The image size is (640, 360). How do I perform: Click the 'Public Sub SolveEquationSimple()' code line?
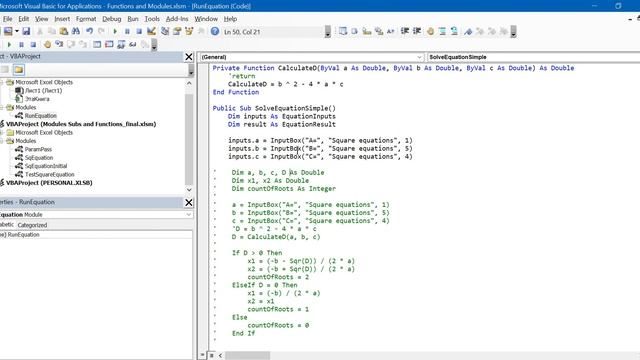pos(274,108)
